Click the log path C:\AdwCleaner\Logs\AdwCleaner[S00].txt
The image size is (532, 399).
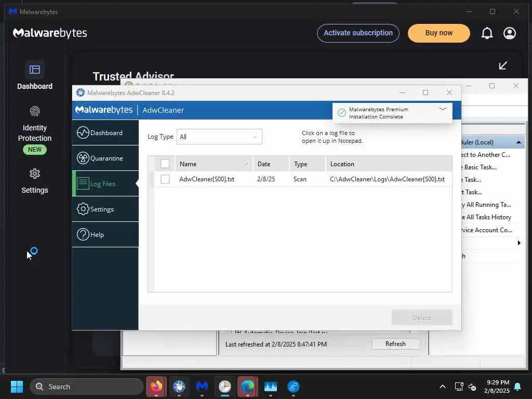click(x=387, y=179)
